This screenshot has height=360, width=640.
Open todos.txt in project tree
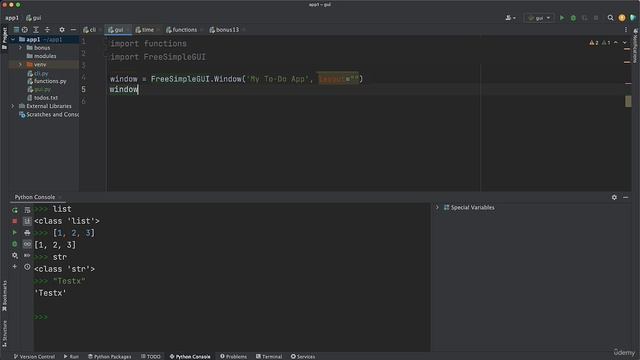pyautogui.click(x=42, y=98)
